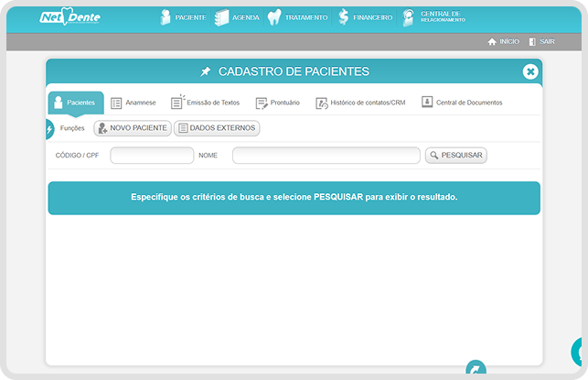The width and height of the screenshot is (588, 380).
Task: Click SAIR to log out
Action: [542, 41]
